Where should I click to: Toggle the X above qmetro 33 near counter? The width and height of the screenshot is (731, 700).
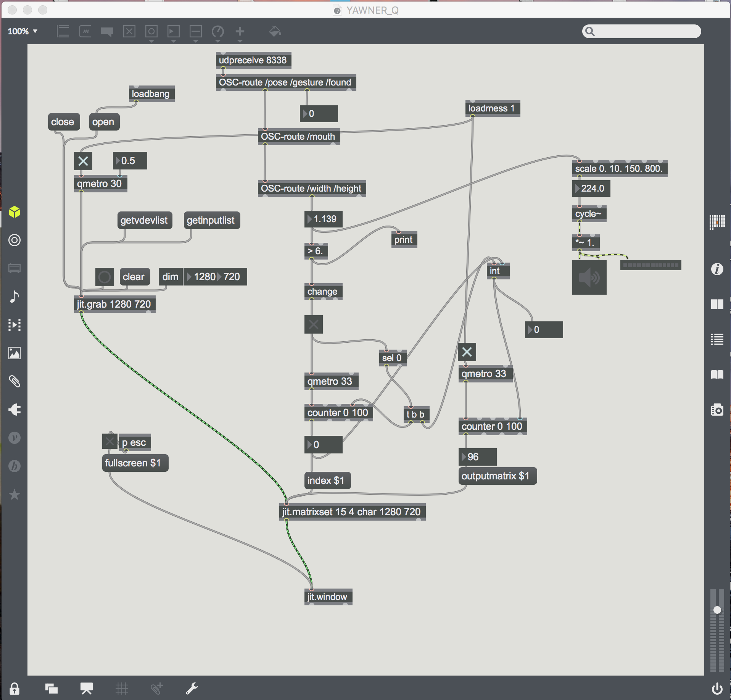pyautogui.click(x=467, y=352)
